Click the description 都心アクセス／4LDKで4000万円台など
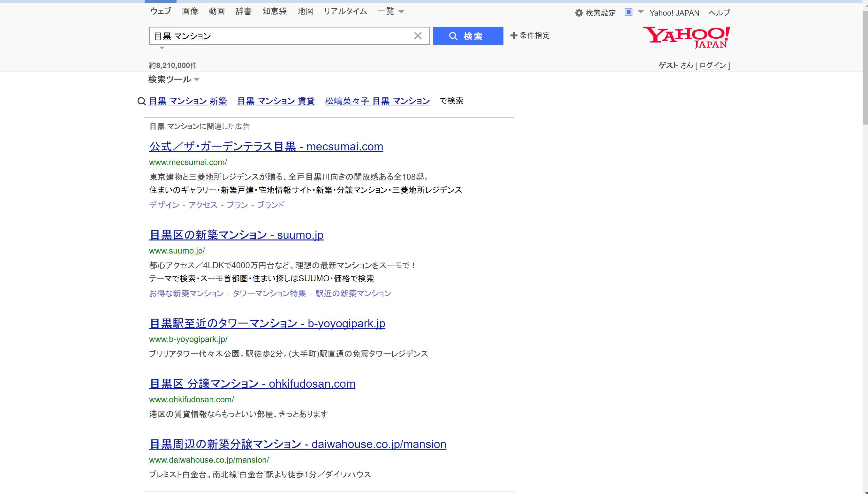 point(283,265)
